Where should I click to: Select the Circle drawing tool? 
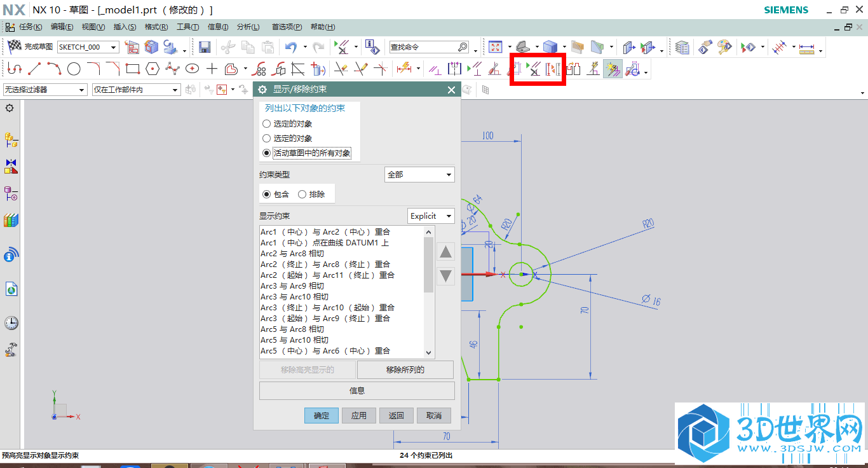pos(74,69)
